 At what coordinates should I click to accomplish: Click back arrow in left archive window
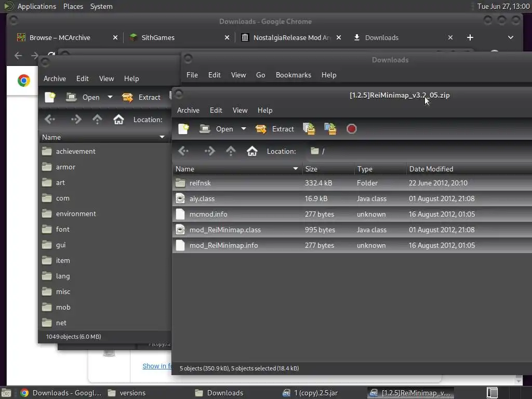[x=50, y=119]
